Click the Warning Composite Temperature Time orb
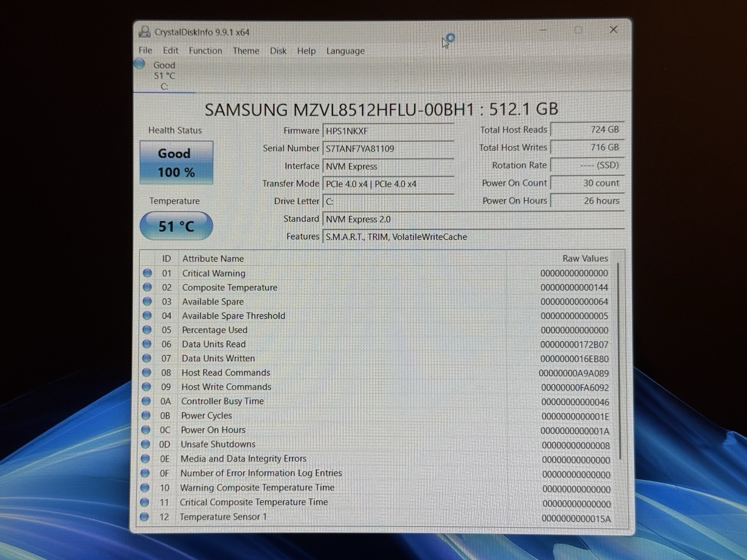747x560 pixels. click(x=145, y=487)
